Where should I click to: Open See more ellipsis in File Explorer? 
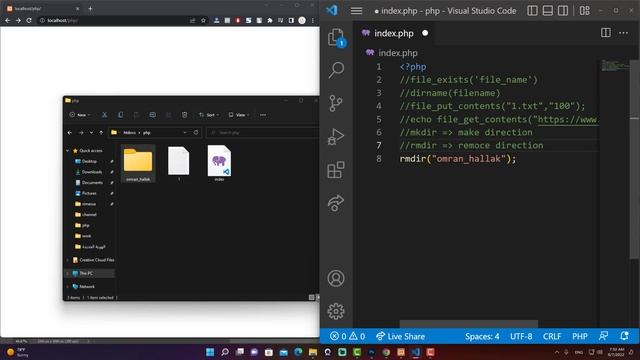point(263,115)
